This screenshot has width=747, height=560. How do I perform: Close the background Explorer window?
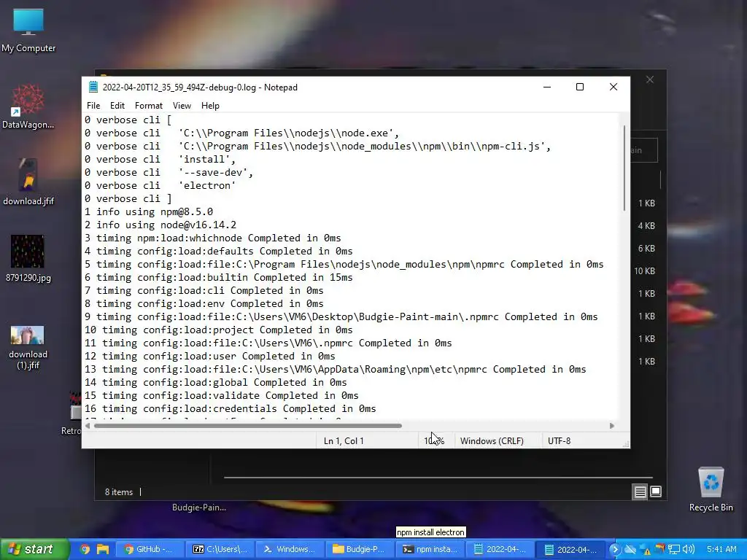[x=650, y=79]
